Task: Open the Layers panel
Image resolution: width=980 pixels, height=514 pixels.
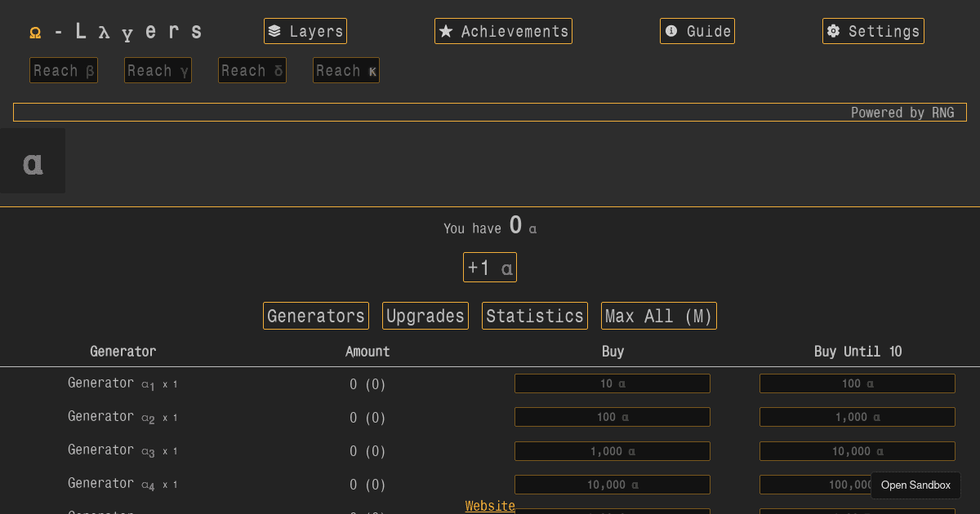Action: [x=305, y=30]
